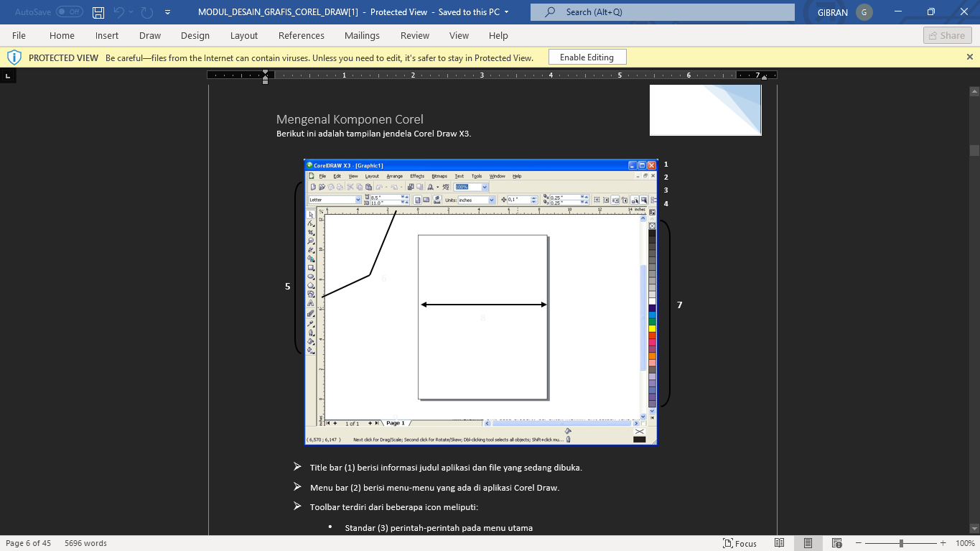
Task: Open the References tab
Action: [301, 35]
